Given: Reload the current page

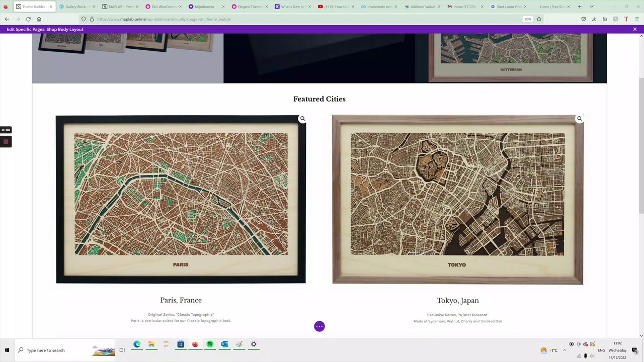Looking at the screenshot, I should (x=28, y=19).
